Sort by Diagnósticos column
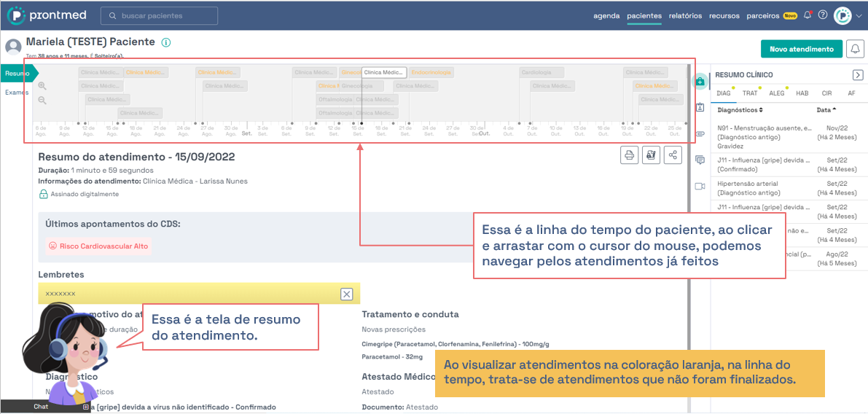Screen dimensions: 868x414 click(x=740, y=110)
